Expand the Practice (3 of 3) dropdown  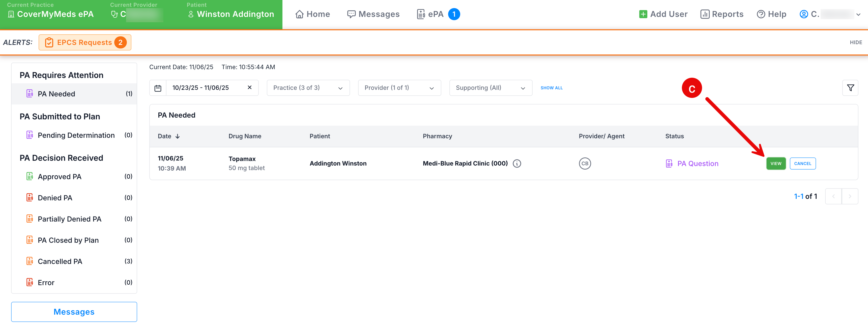(308, 88)
